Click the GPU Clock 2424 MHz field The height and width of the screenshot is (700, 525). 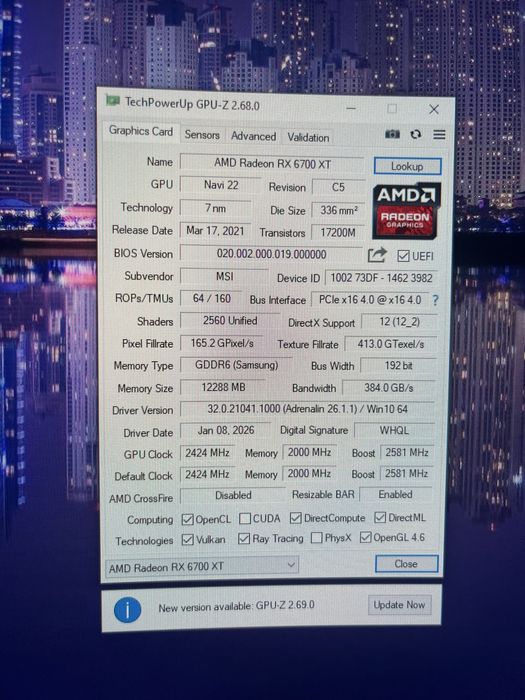(207, 453)
